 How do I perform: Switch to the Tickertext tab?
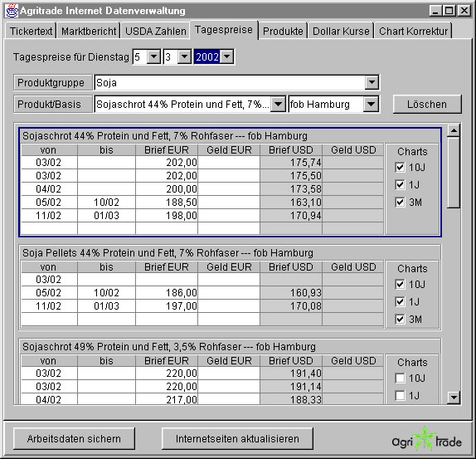(x=31, y=31)
